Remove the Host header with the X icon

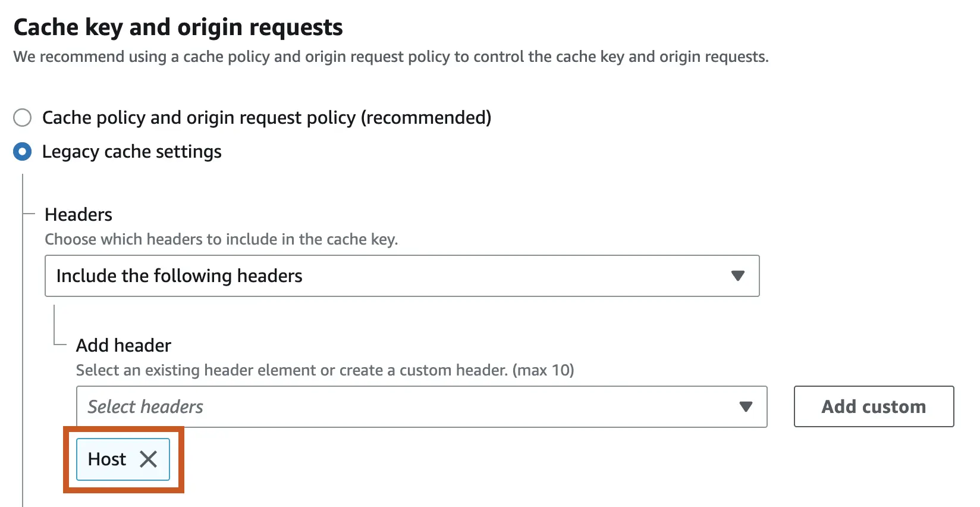pos(148,459)
